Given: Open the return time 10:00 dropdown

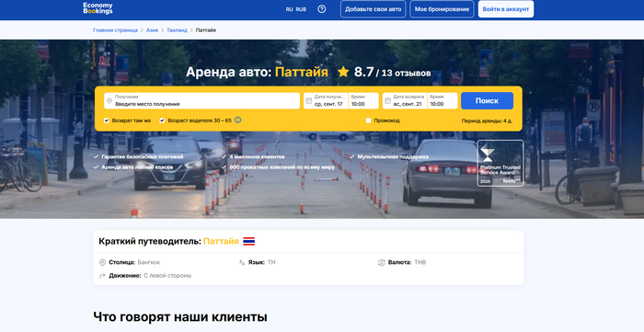Looking at the screenshot, I should point(443,101).
